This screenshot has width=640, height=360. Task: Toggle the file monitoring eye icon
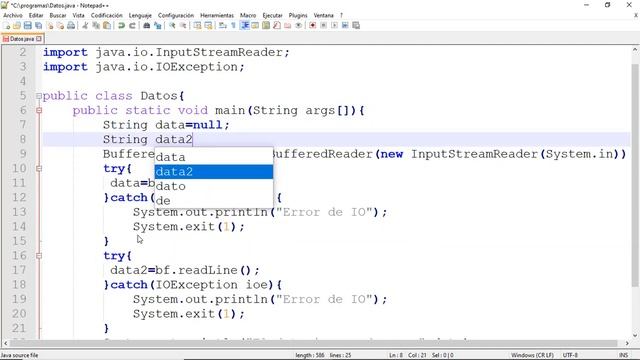298,25
